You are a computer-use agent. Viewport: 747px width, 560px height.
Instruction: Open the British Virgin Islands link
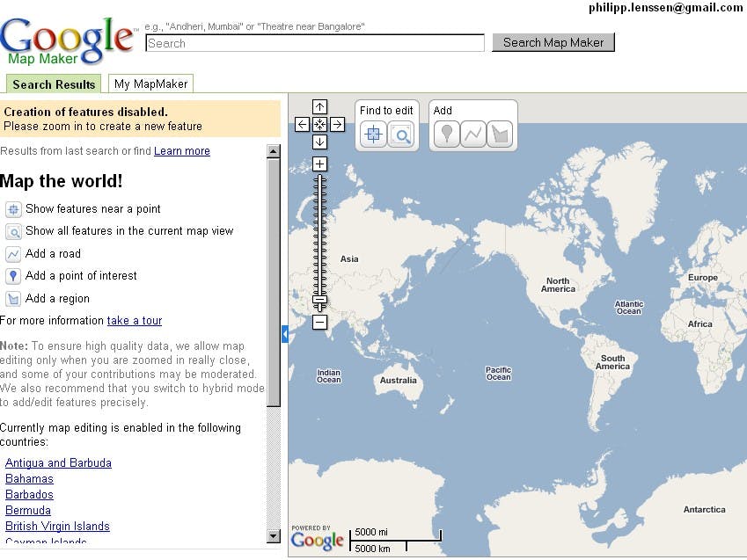click(57, 526)
